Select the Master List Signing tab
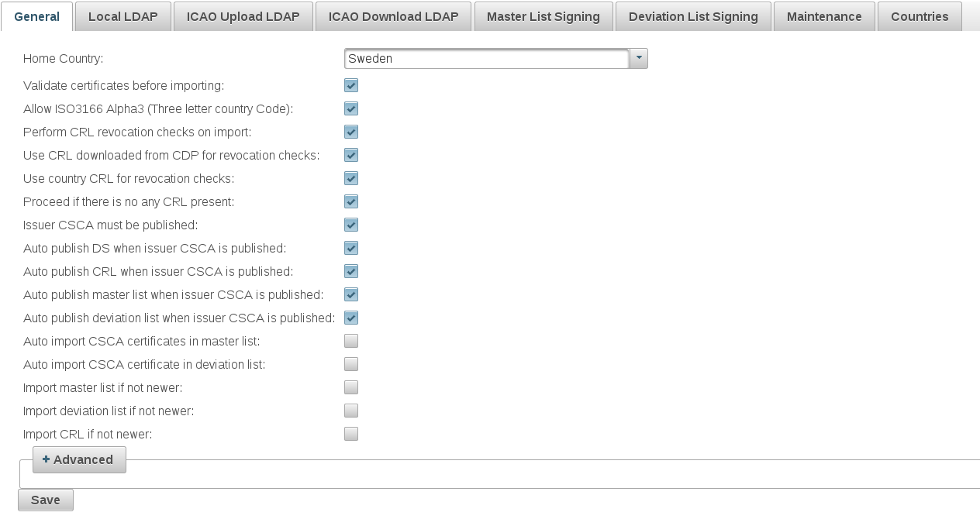 543,16
